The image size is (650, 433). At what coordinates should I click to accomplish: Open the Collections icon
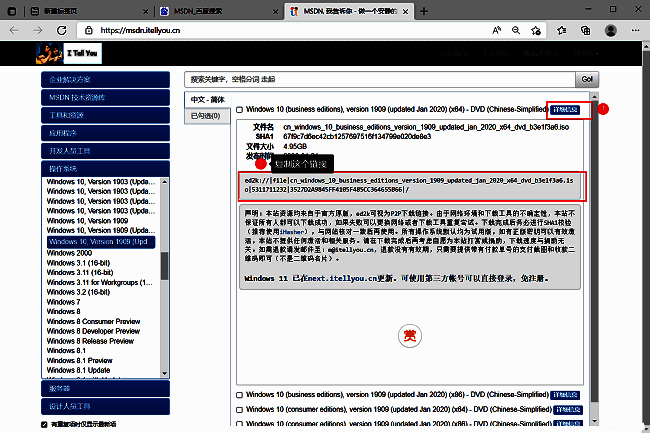pos(585,30)
